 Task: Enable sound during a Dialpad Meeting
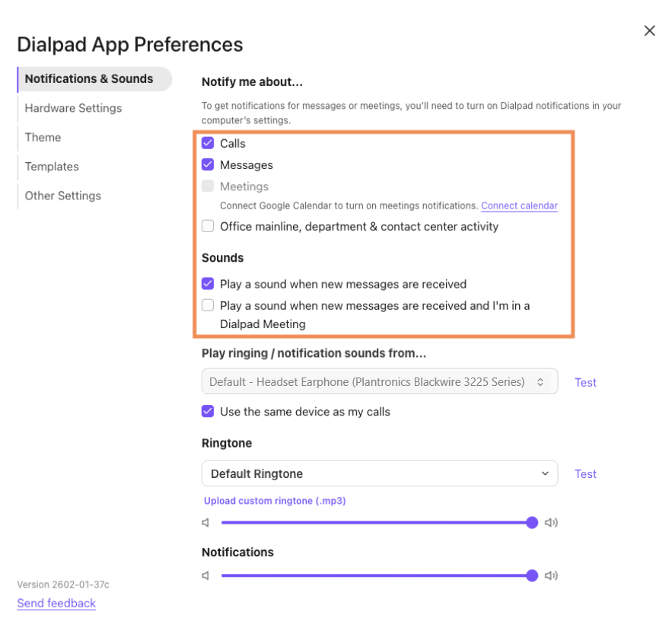[207, 305]
